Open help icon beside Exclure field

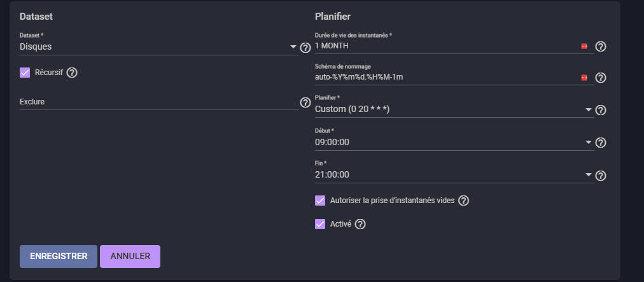tap(305, 102)
